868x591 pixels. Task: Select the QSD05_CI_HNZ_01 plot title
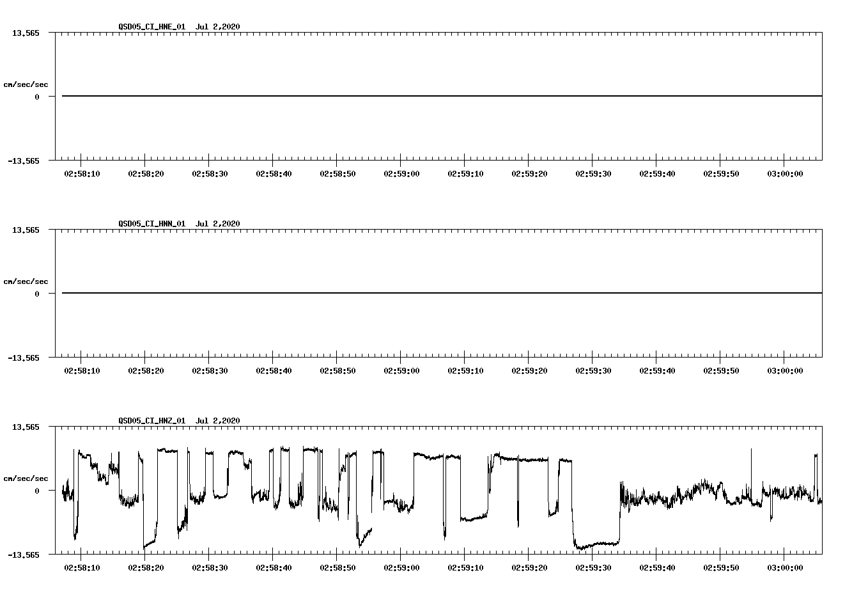(x=179, y=420)
